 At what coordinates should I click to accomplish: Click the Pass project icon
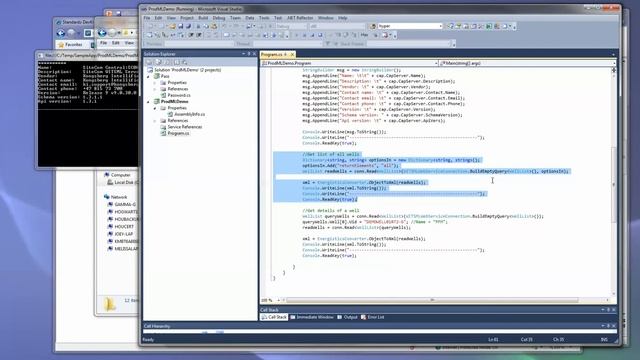[x=156, y=76]
